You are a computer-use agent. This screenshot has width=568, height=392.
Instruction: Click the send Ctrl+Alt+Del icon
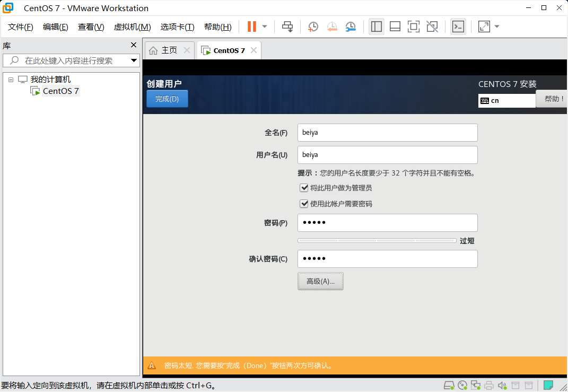(x=287, y=27)
